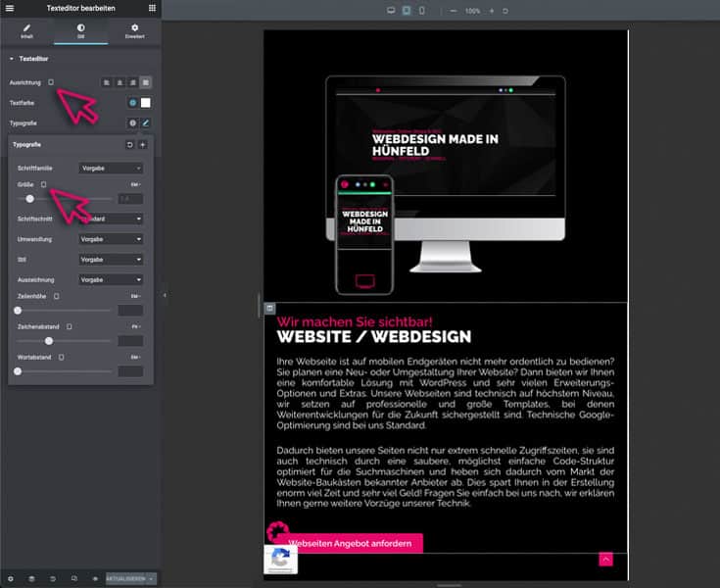720x588 pixels.
Task: Open the History icon in footer
Action: coord(52,579)
